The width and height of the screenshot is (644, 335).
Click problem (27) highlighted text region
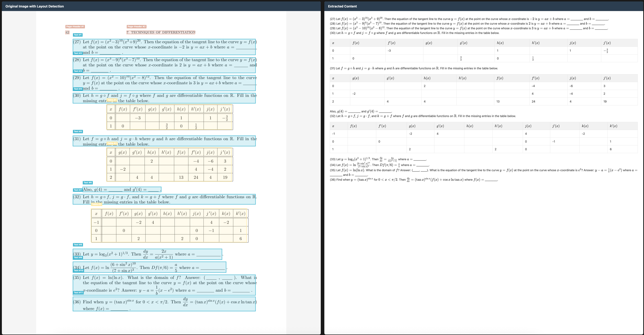(x=164, y=47)
